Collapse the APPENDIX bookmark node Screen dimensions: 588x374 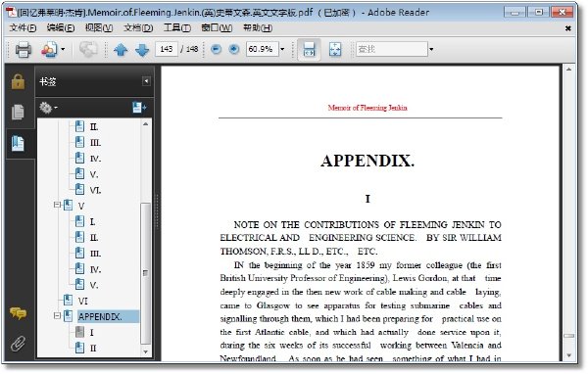point(57,316)
